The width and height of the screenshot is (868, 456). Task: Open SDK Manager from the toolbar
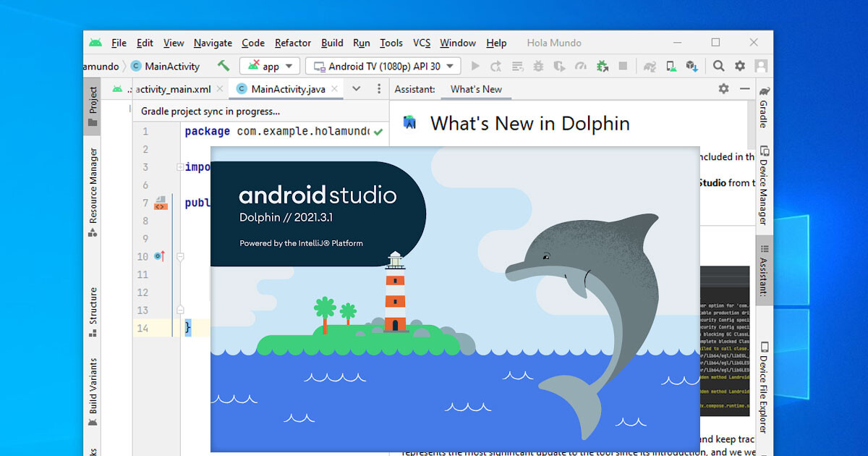coord(692,66)
